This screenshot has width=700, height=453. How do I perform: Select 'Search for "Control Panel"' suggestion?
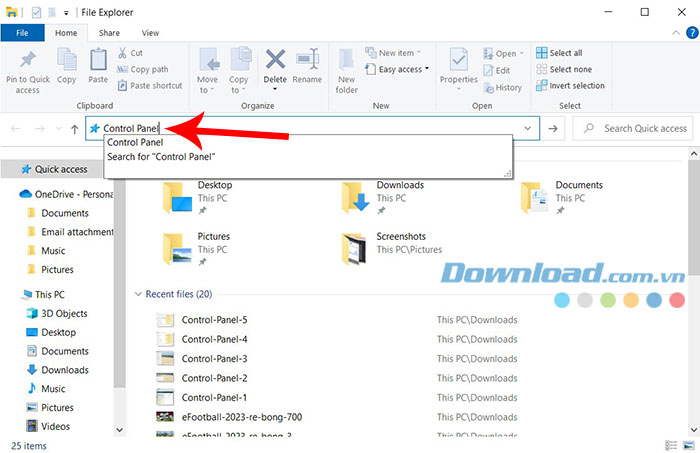(162, 157)
